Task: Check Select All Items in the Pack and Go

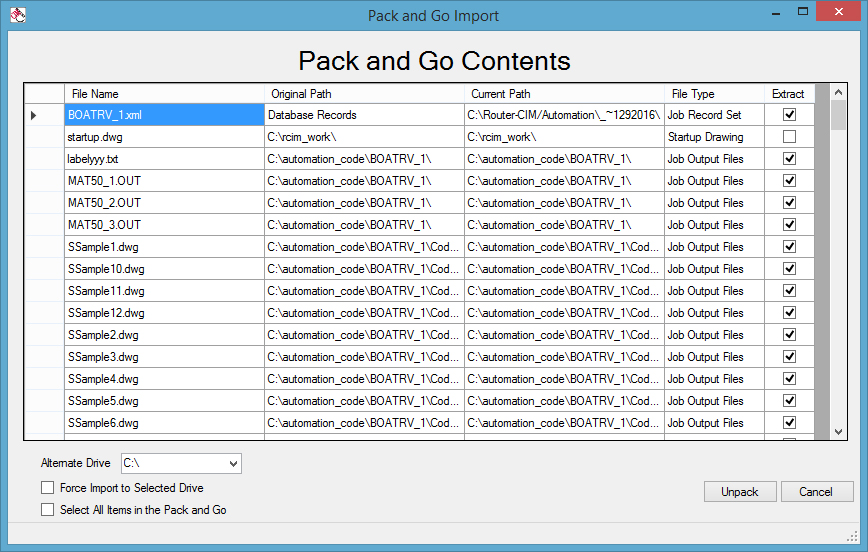Action: coord(48,510)
